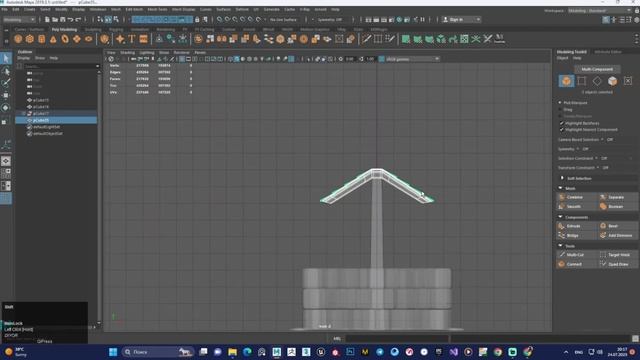Toggle Highlight Nearest Component checkbox
The height and width of the screenshot is (360, 640).
coord(562,129)
